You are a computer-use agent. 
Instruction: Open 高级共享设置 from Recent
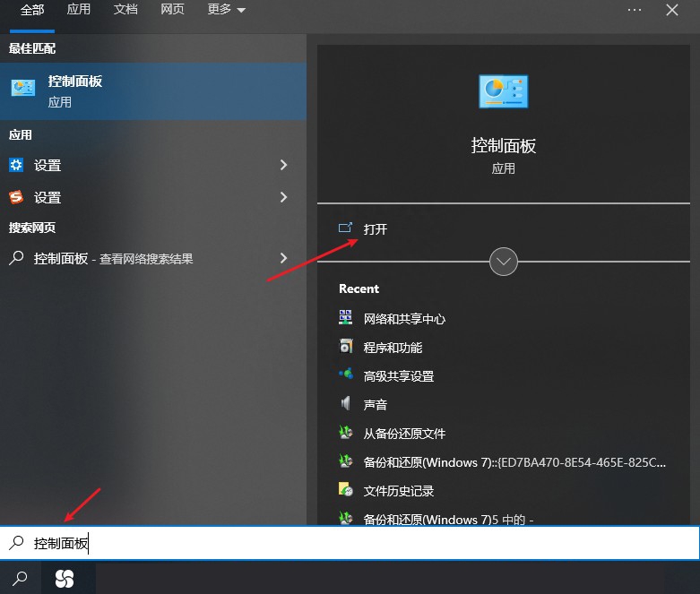coord(399,375)
